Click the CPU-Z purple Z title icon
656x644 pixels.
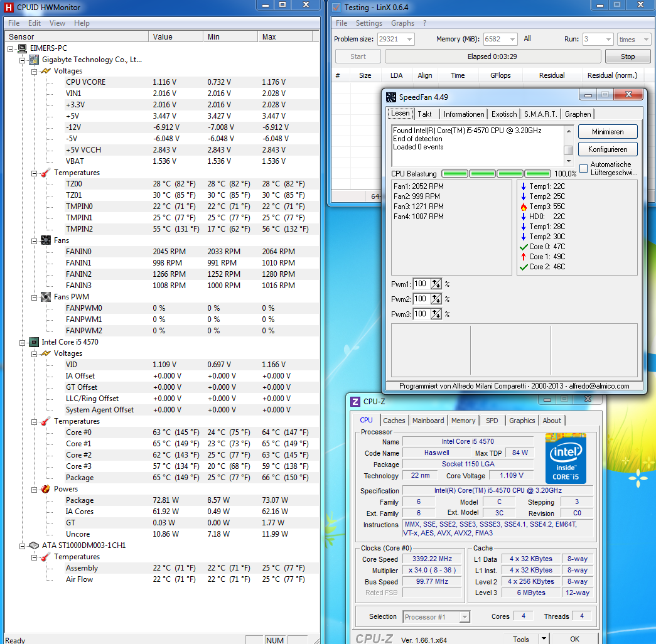pyautogui.click(x=355, y=402)
